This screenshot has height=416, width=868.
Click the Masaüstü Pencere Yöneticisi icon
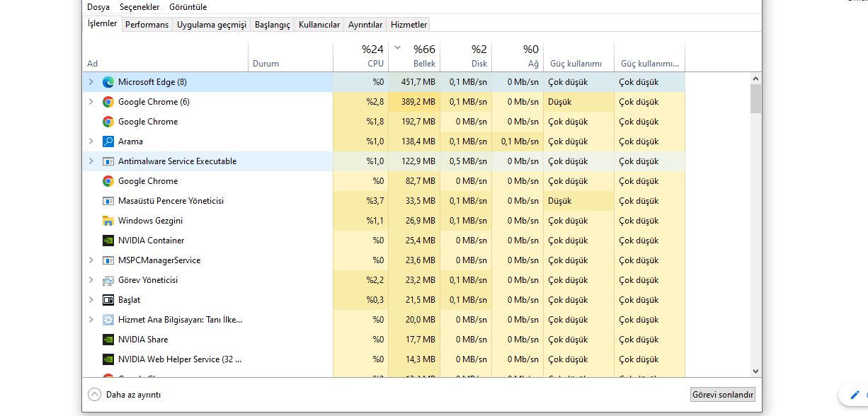108,201
